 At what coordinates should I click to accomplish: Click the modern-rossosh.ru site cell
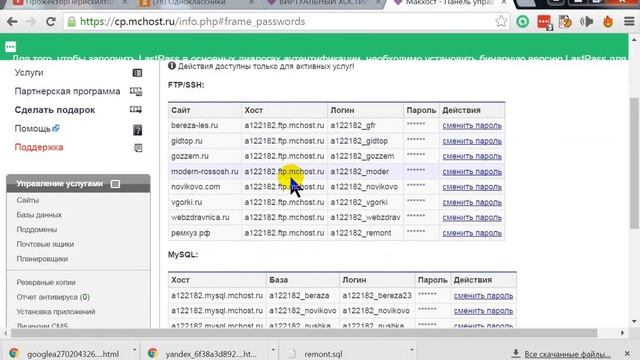coord(204,171)
